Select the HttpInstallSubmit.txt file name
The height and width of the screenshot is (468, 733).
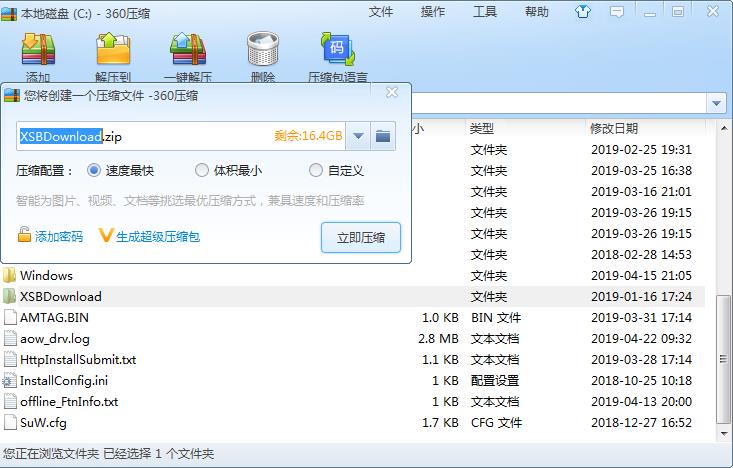[x=78, y=360]
